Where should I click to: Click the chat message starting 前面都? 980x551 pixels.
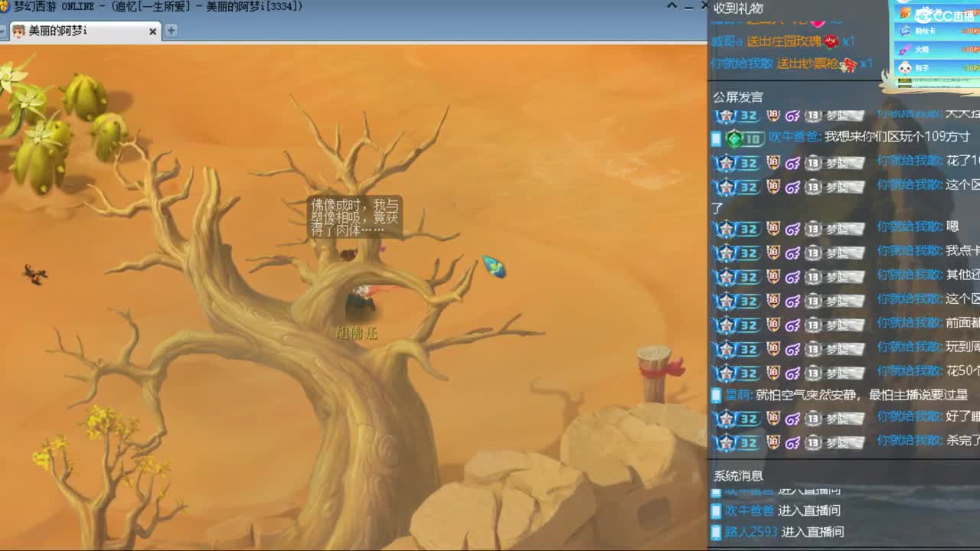(963, 323)
